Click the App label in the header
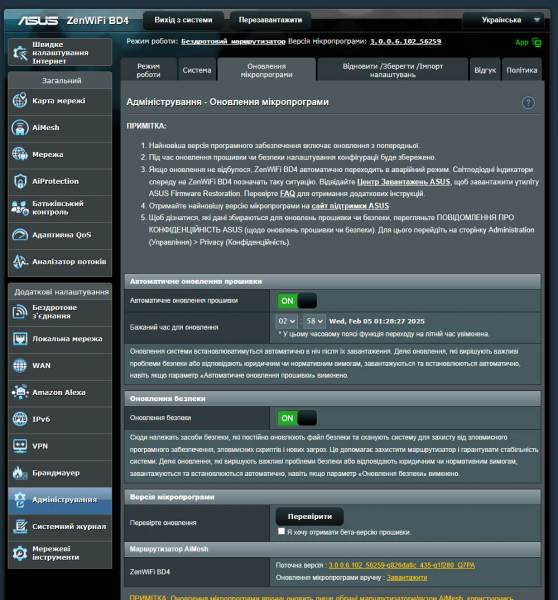This screenshot has width=558, height=600. (x=522, y=42)
